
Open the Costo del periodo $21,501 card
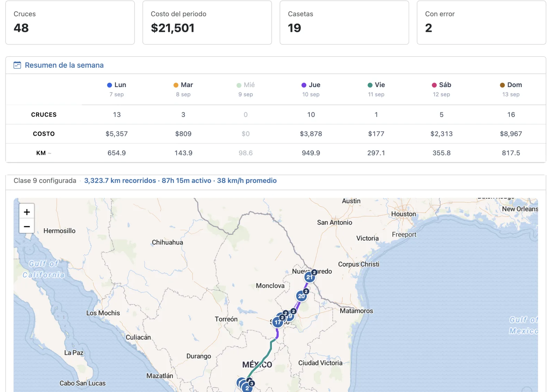click(x=207, y=23)
